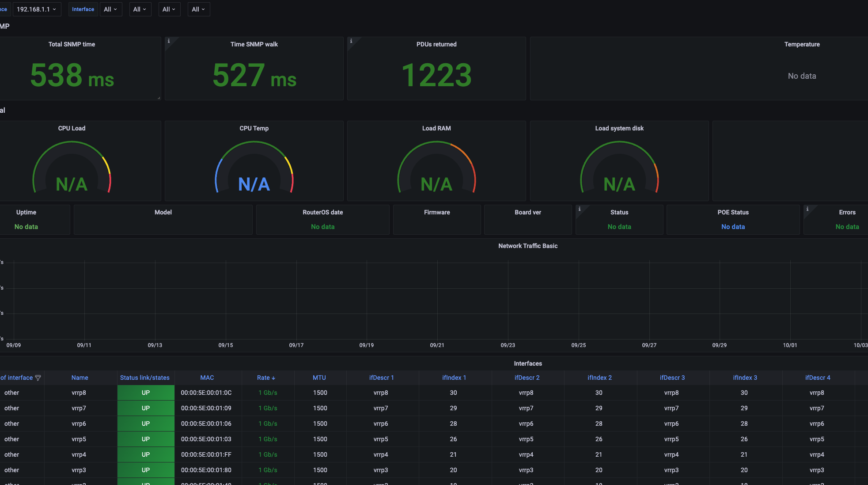868x485 pixels.
Task: Click Load system disk panel title
Action: (619, 128)
